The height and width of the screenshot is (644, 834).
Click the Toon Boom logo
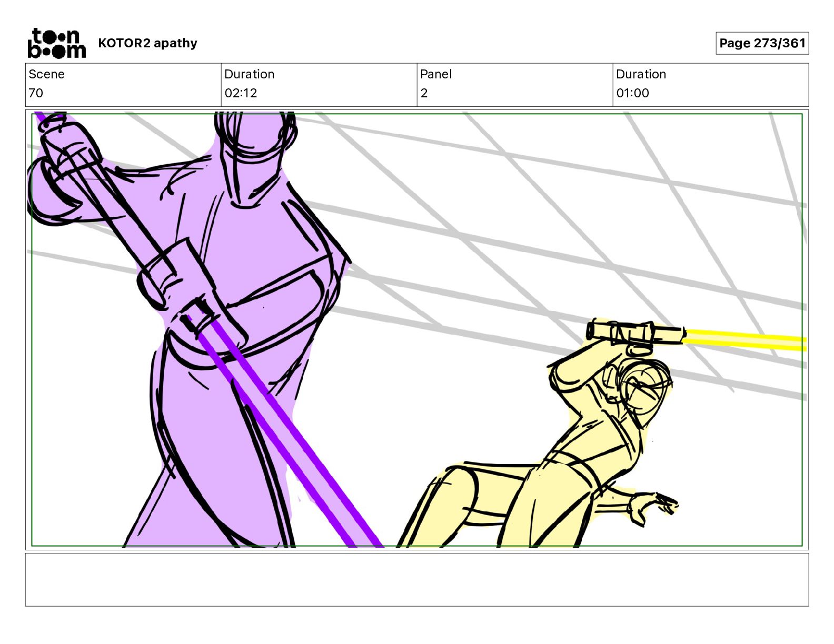56,43
